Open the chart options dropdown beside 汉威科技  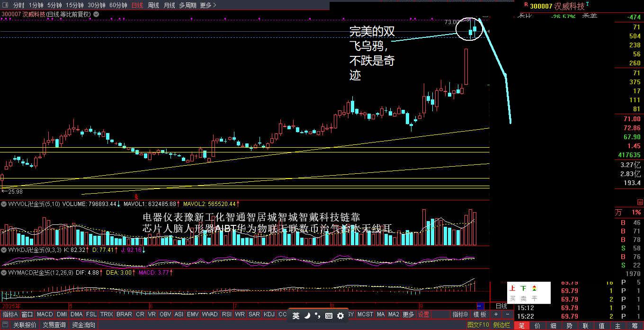[96, 14]
